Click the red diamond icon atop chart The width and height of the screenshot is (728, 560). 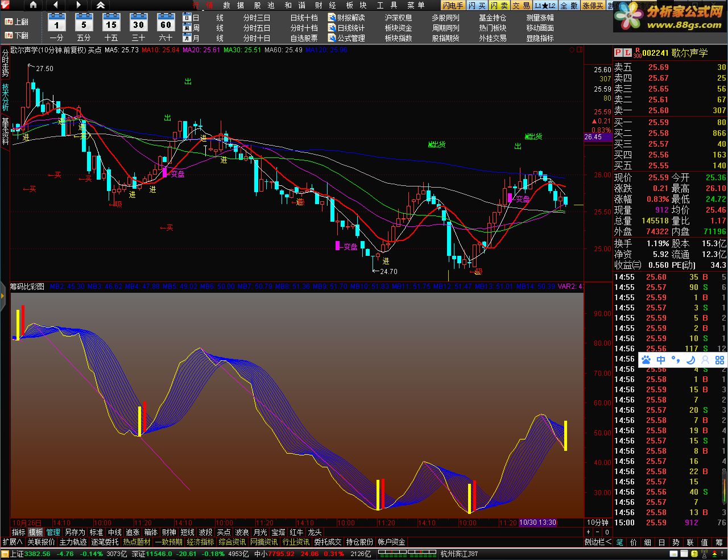pyautogui.click(x=572, y=50)
